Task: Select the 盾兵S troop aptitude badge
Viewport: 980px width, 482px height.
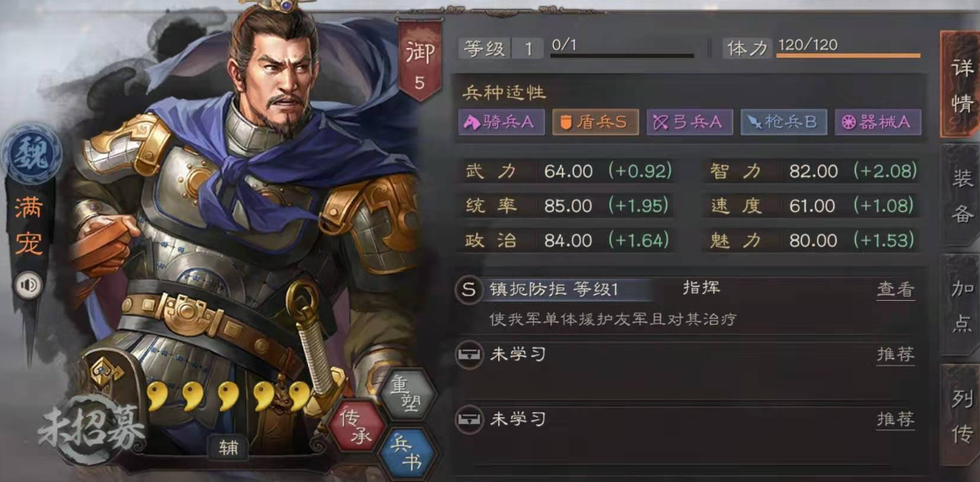Action: click(x=595, y=122)
